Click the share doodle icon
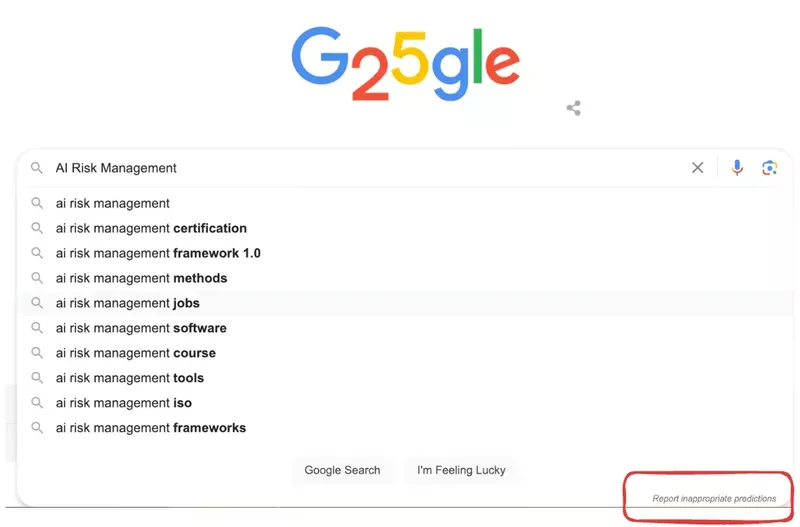Image resolution: width=800 pixels, height=527 pixels. click(573, 108)
